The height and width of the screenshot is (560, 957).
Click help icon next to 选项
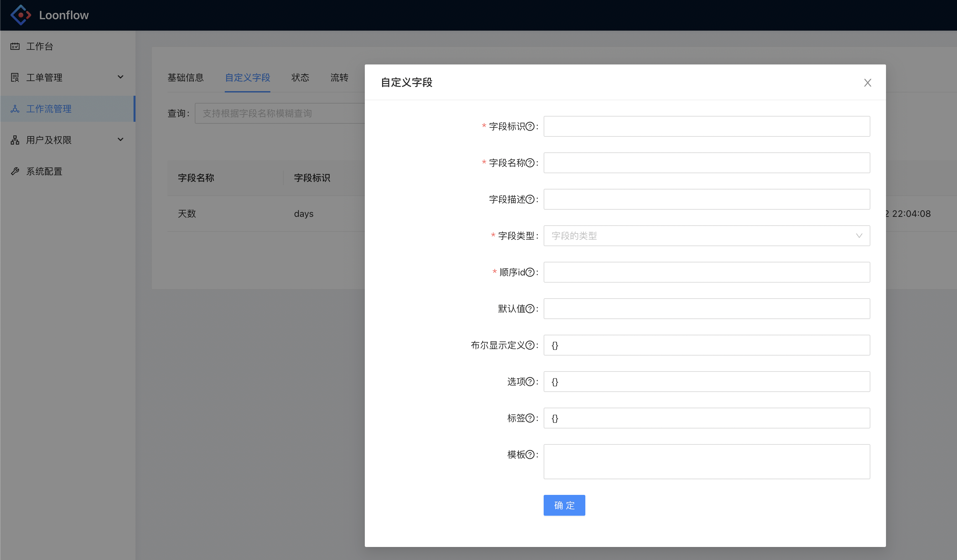(x=530, y=382)
